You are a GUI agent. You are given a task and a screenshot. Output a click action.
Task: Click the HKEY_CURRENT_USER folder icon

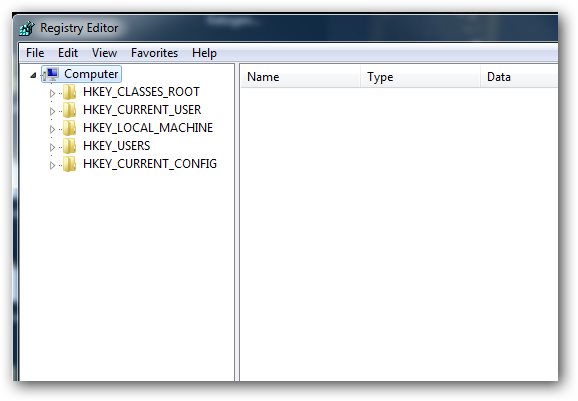pyautogui.click(x=69, y=110)
